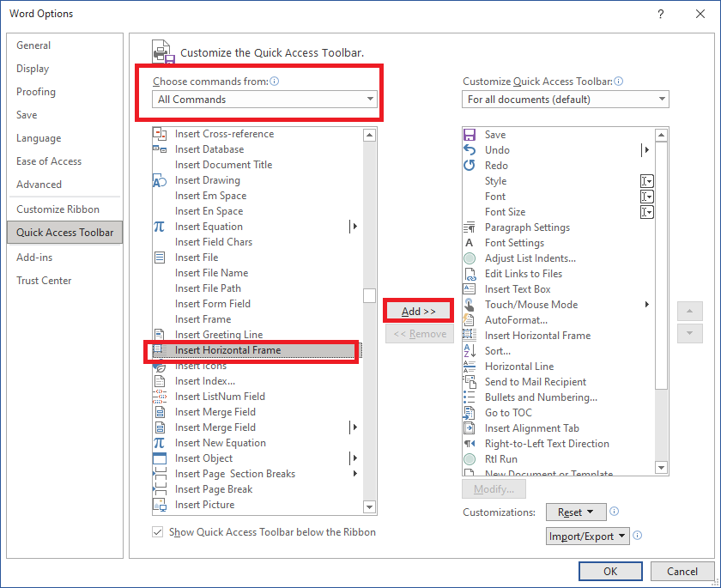Screen dimensions: 721x588
Task: Click info icon beside Choose commands from
Action: (275, 82)
